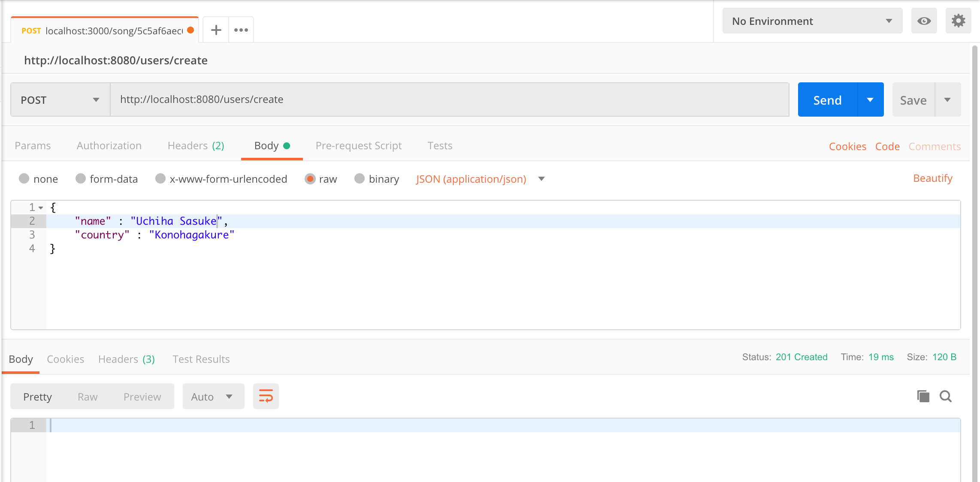This screenshot has height=482, width=980.
Task: Expand the No Environment dropdown
Action: [812, 21]
